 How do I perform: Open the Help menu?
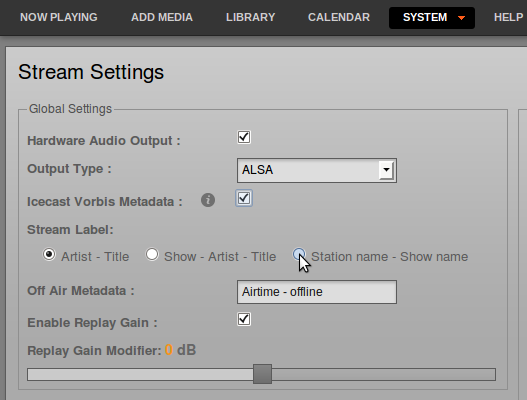tap(508, 17)
